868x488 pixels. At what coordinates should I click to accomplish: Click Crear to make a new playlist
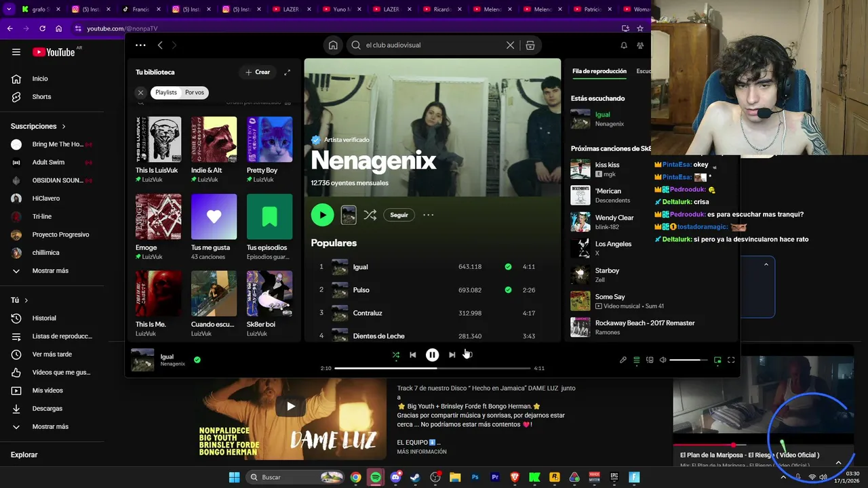[x=258, y=72]
